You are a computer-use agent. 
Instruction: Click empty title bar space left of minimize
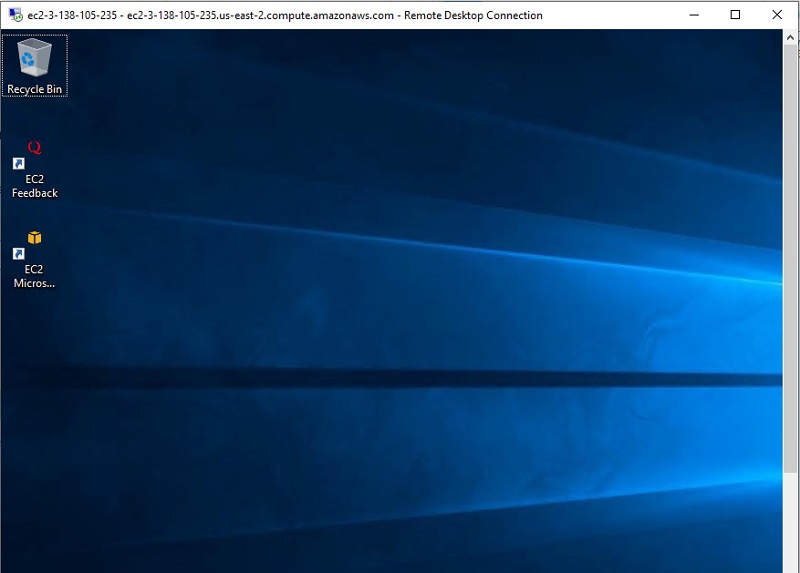(610, 15)
